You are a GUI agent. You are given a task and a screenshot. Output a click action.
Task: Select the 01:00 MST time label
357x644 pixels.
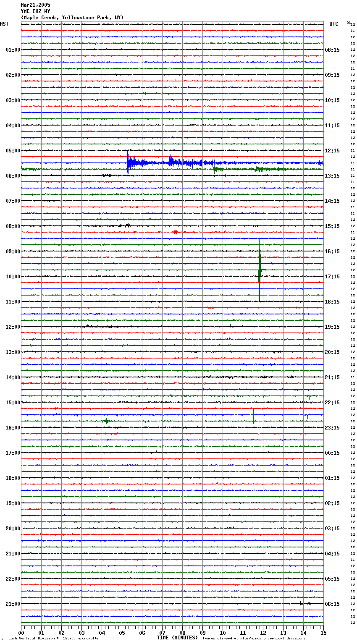(x=13, y=50)
